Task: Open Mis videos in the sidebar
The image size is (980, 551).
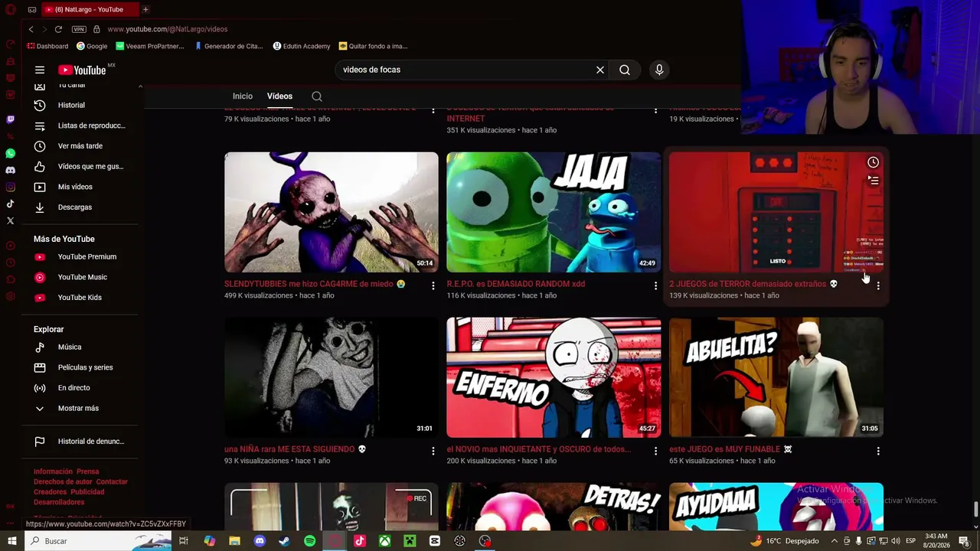Action: click(80, 187)
